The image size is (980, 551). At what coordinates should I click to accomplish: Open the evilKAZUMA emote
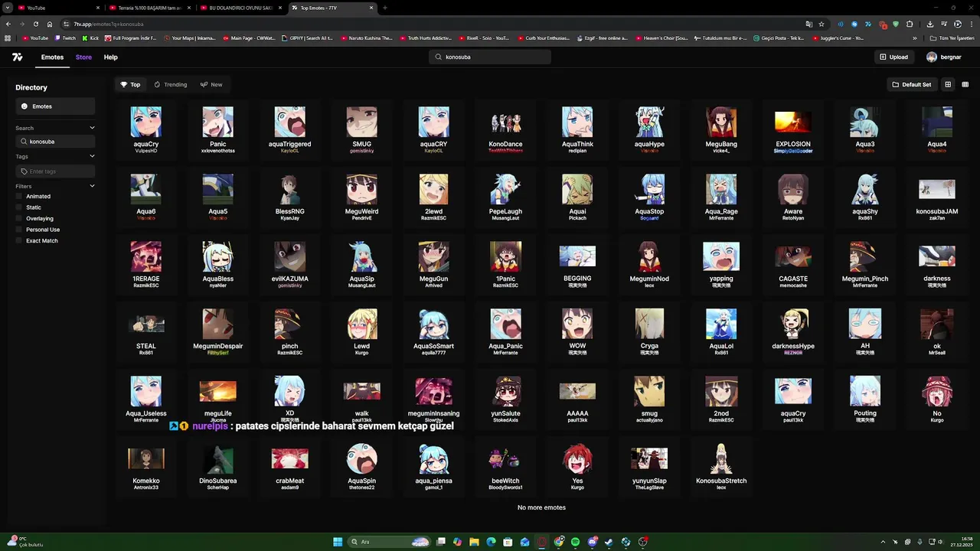[x=289, y=263]
